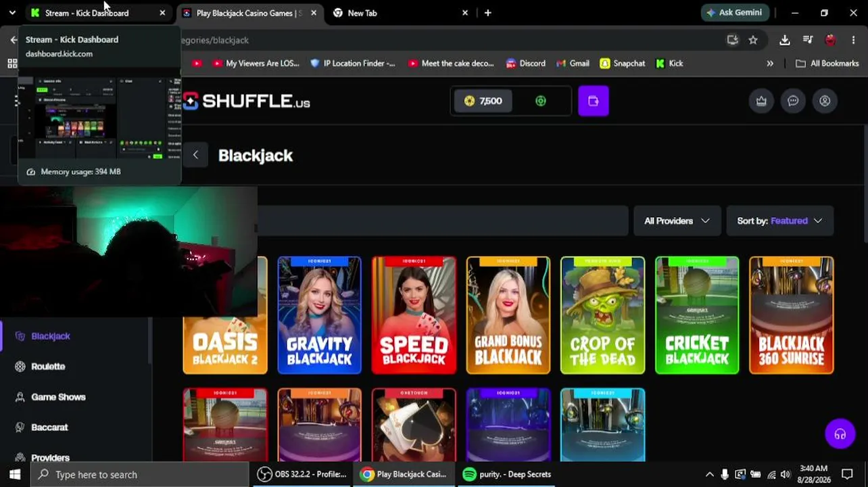
Task: Click the Windows taskbar search box
Action: [140, 474]
